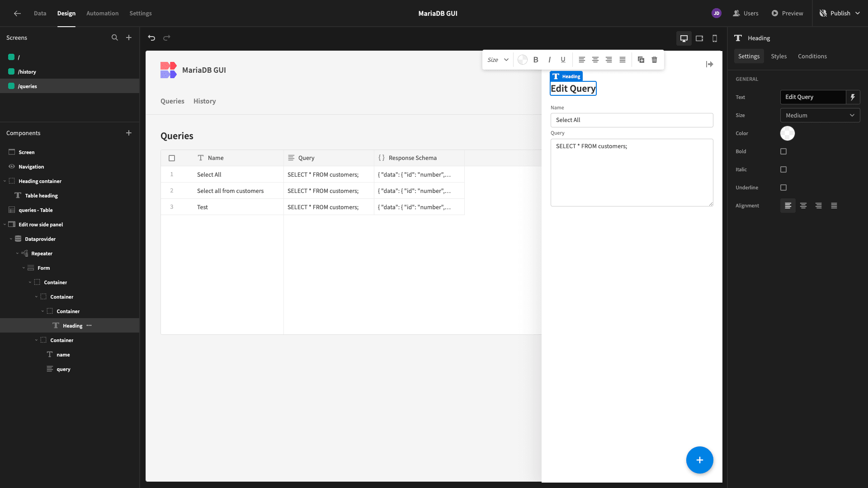
Task: Open color swatch in floating toolbar
Action: click(x=522, y=60)
